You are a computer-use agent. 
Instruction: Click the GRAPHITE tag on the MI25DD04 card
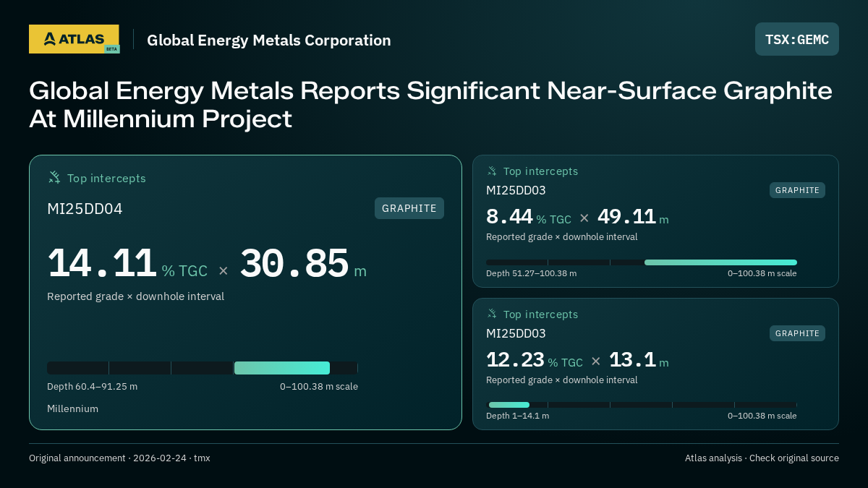[x=409, y=208]
